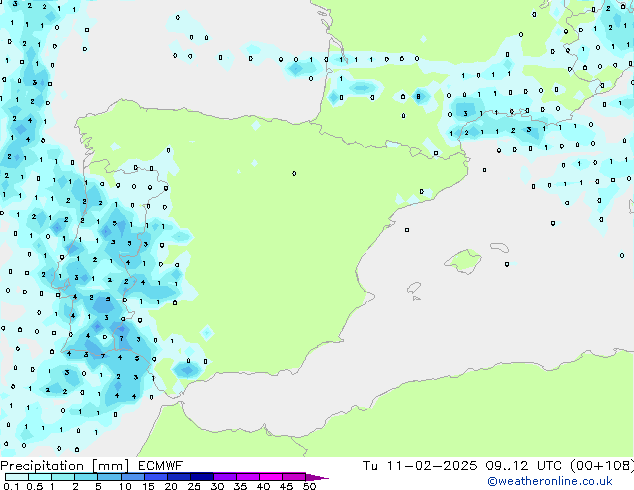Pick the 2 mm legend swatch
This screenshot has height=490, width=634.
(x=86, y=477)
